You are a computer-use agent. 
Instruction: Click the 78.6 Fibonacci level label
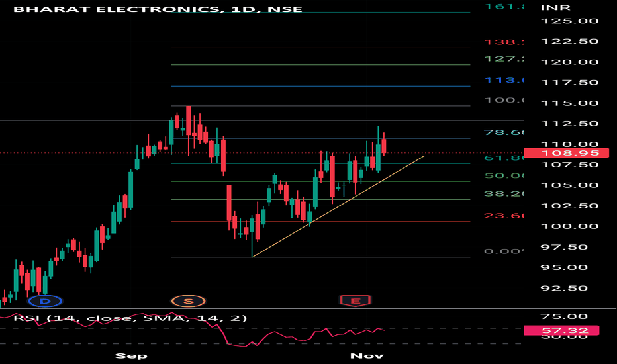(x=504, y=132)
